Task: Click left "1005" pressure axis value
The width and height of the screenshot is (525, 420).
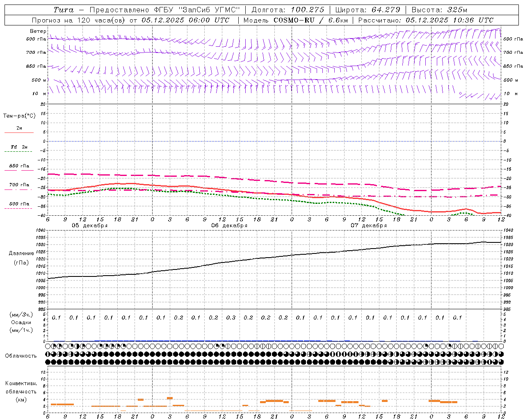Action: click(41, 281)
